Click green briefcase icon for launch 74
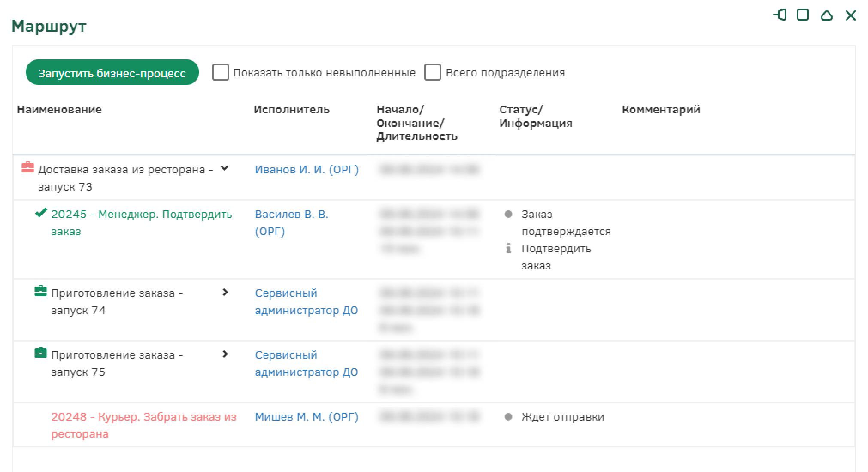Image resolution: width=868 pixels, height=472 pixels. pyautogui.click(x=40, y=292)
